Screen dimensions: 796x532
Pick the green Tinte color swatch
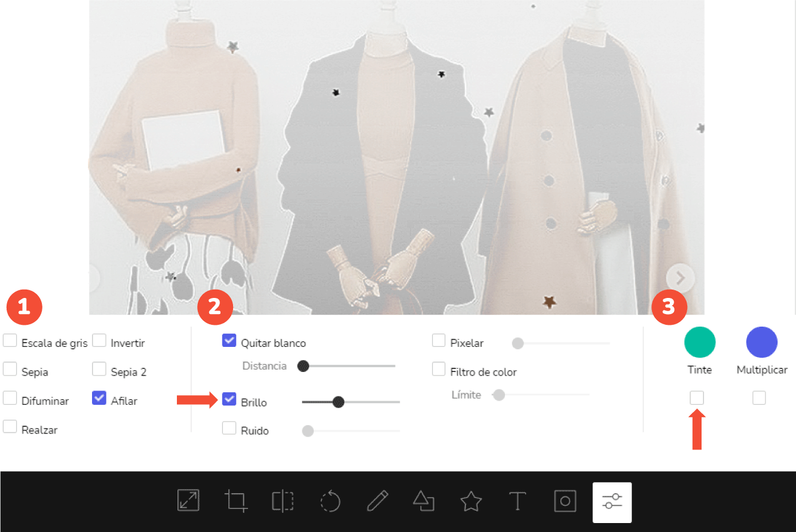[700, 342]
